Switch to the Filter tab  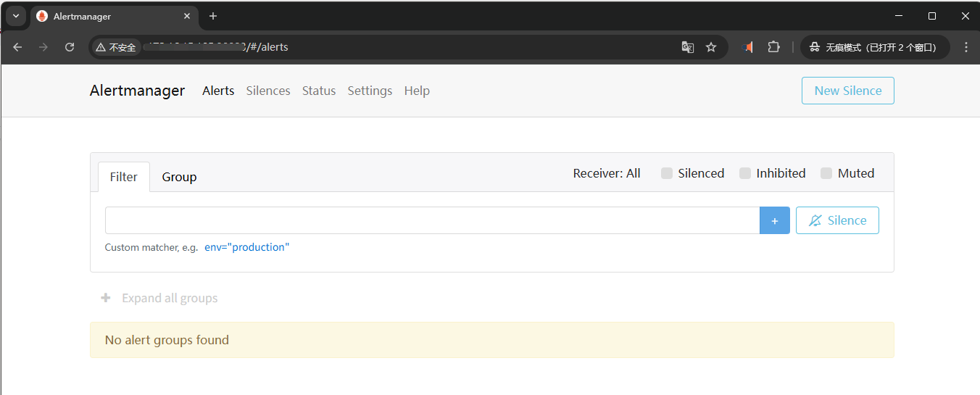click(x=124, y=177)
